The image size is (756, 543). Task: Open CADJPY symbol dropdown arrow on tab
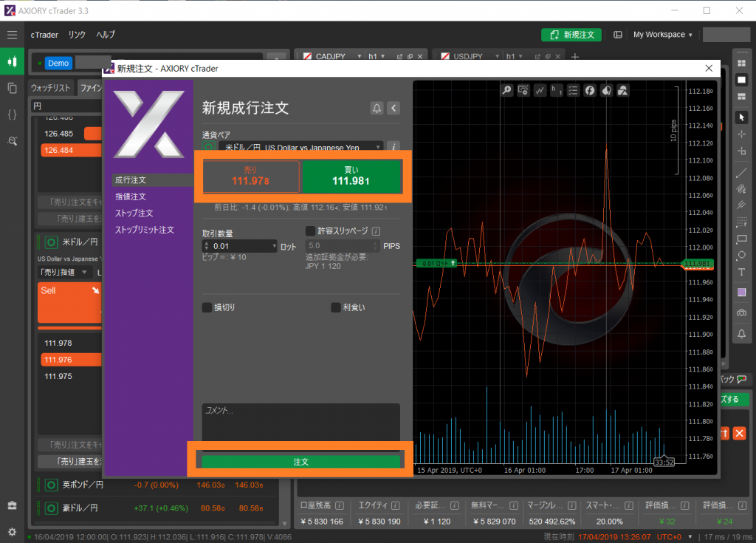pyautogui.click(x=360, y=56)
